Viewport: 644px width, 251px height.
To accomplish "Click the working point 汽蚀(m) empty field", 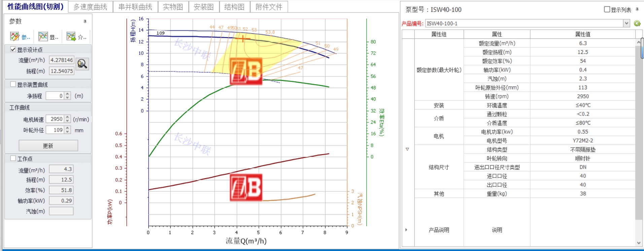I will [61, 211].
